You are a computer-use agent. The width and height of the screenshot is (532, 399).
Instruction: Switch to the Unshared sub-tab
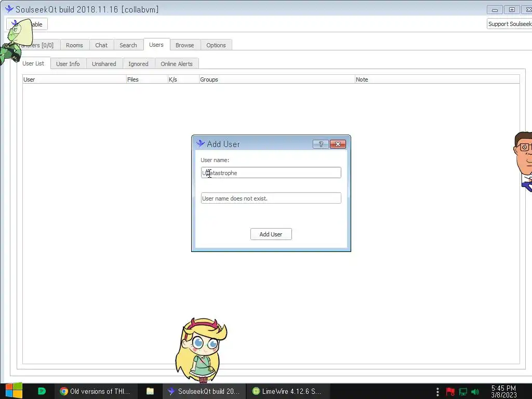(104, 64)
